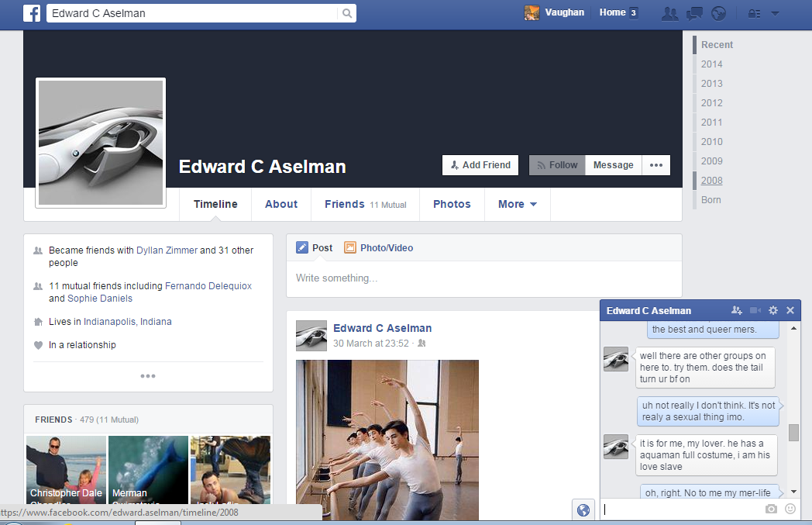Image resolution: width=812 pixels, height=525 pixels.
Task: Toggle the Follow button
Action: coord(556,165)
